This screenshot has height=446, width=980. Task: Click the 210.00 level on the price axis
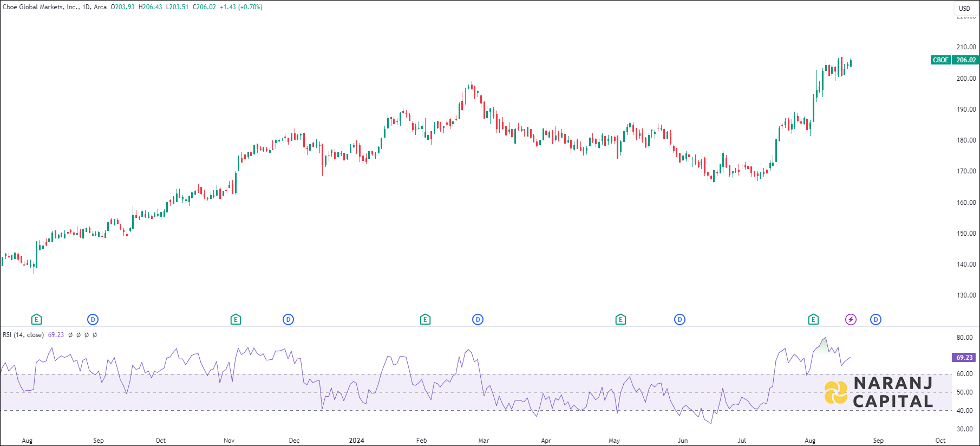pyautogui.click(x=965, y=47)
